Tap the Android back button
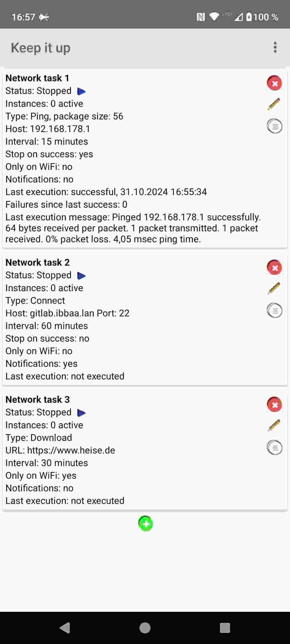 point(65,628)
